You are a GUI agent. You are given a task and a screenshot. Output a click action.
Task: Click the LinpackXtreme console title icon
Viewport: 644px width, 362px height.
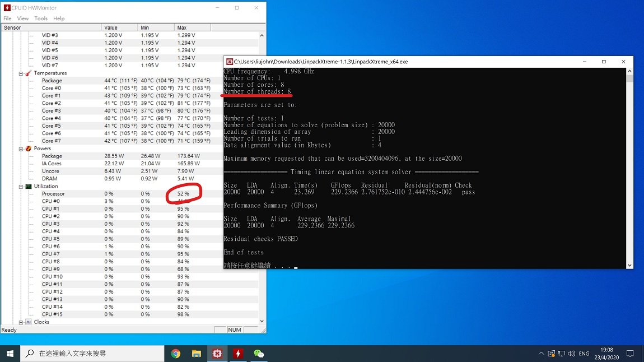pos(230,62)
